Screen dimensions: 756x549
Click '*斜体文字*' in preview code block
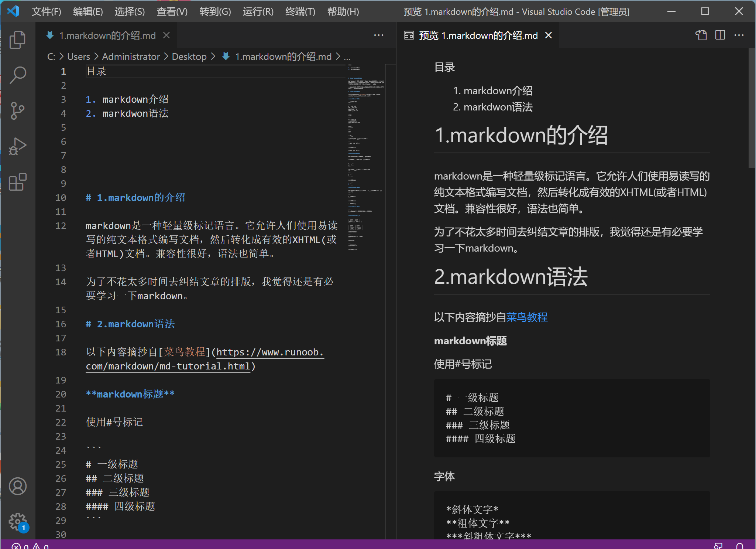[x=472, y=510]
